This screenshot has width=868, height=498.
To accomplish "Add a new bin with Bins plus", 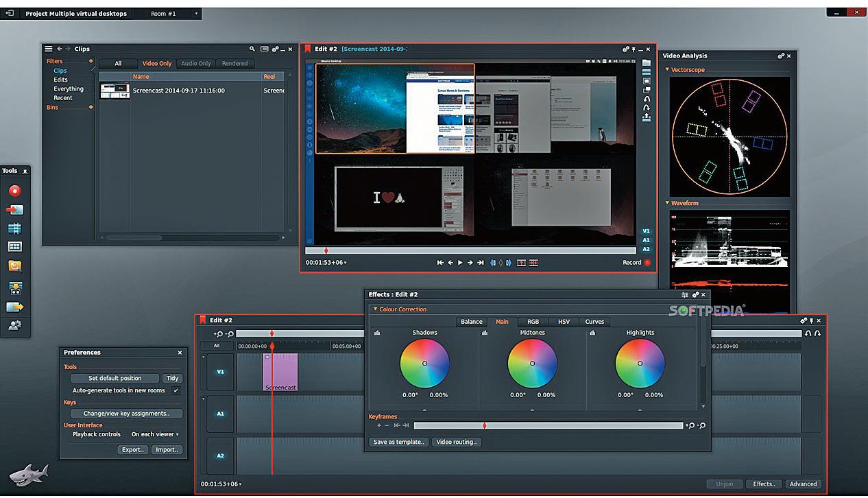I will coord(91,107).
